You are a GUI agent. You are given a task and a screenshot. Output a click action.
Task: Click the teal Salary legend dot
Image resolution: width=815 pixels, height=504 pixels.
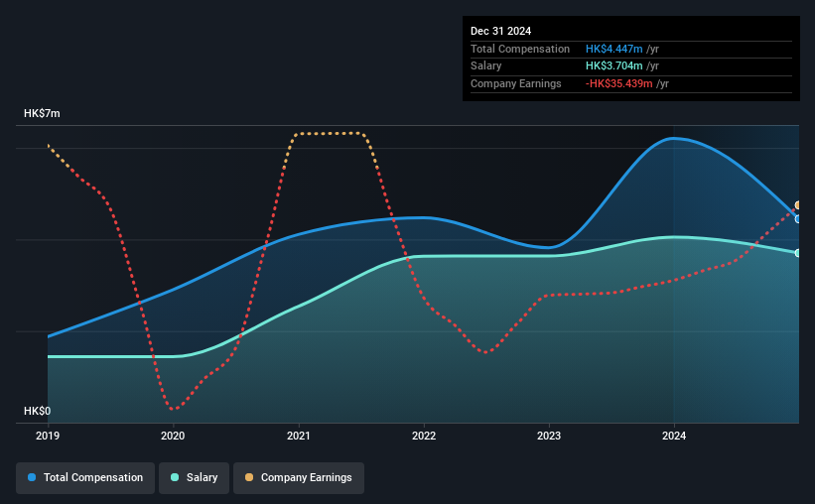point(175,477)
